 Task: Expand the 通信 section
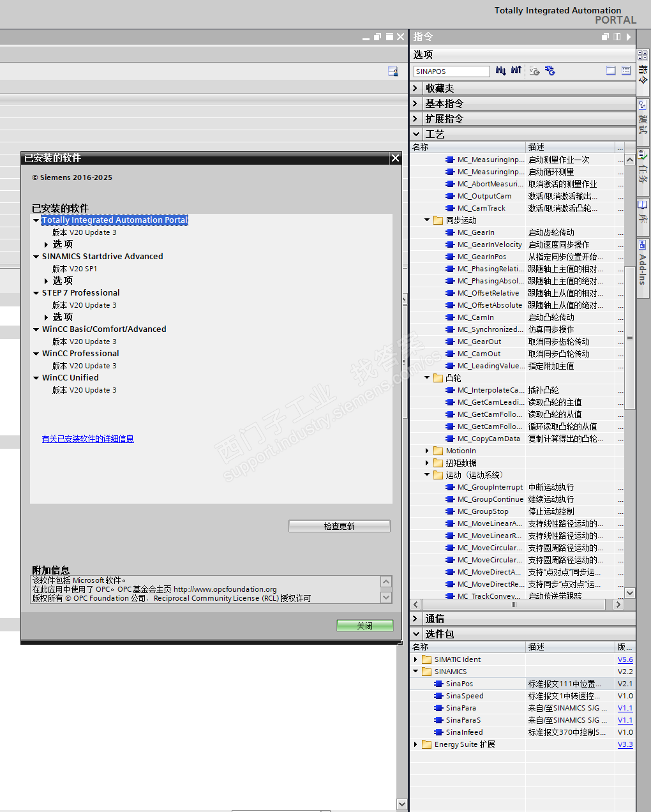tap(415, 619)
